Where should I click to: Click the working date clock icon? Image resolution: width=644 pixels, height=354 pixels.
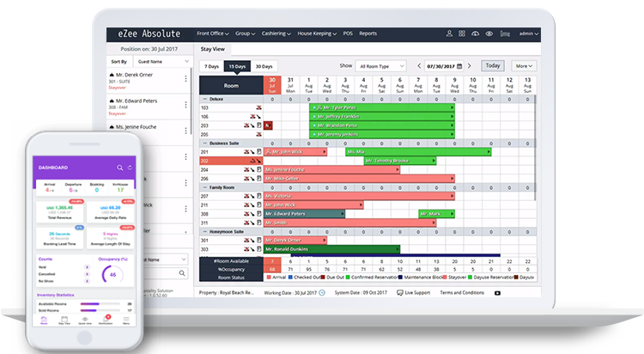[x=321, y=293]
